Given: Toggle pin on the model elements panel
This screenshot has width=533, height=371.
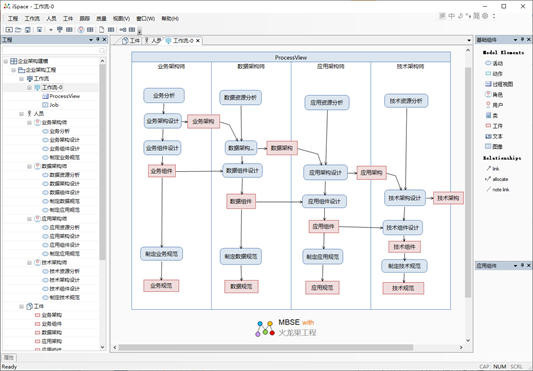Looking at the screenshot, I should pos(522,40).
